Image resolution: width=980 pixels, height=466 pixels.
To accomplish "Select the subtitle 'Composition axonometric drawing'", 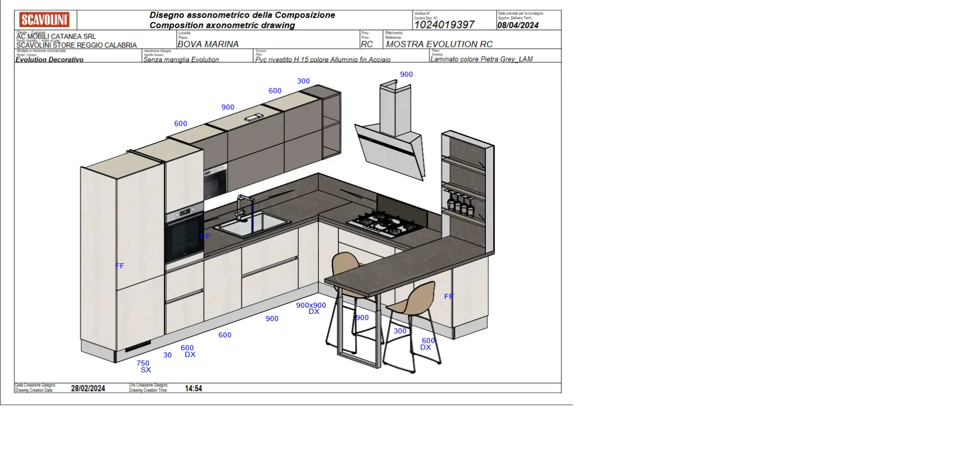I will [x=222, y=25].
